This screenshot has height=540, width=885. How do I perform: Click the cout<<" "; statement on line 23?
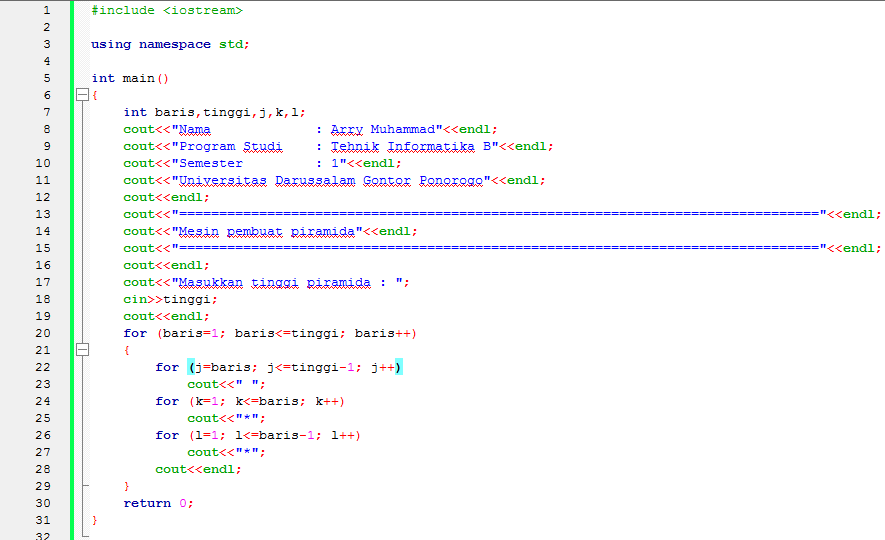226,384
